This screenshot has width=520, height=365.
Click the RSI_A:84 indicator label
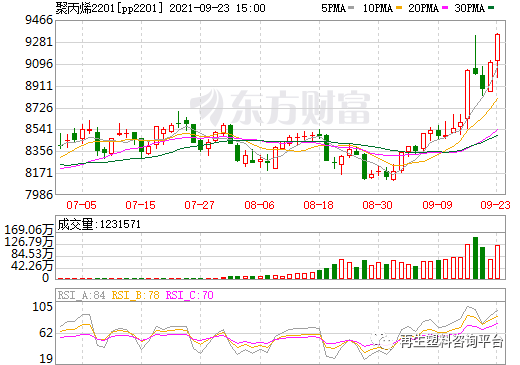(82, 295)
